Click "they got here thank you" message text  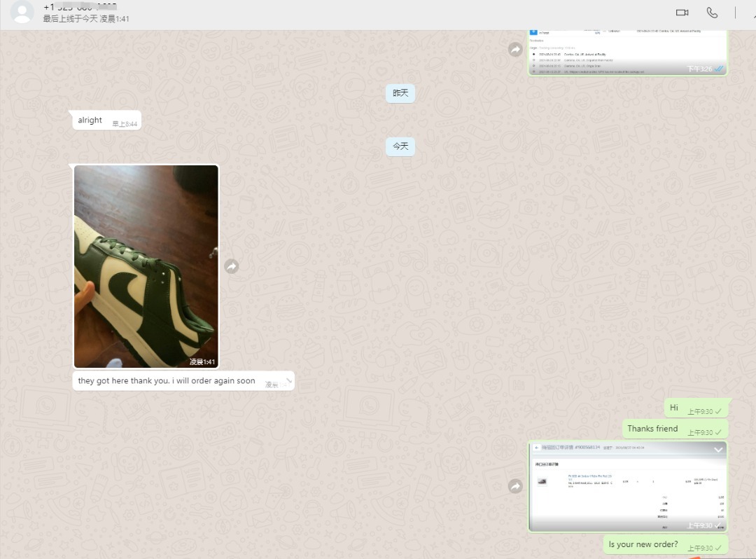(167, 381)
